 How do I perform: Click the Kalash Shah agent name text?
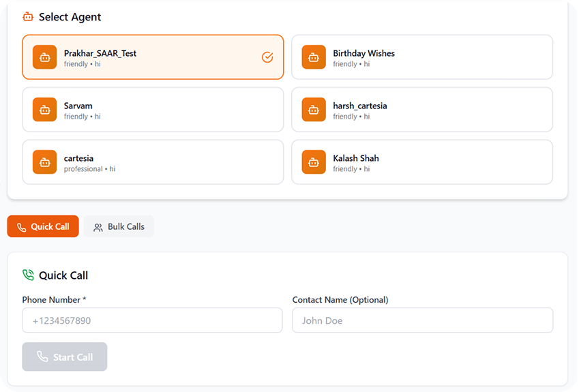click(x=356, y=158)
